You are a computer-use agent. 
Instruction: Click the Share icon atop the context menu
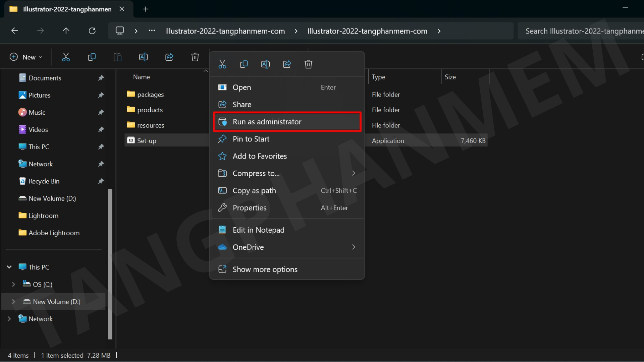(x=287, y=64)
